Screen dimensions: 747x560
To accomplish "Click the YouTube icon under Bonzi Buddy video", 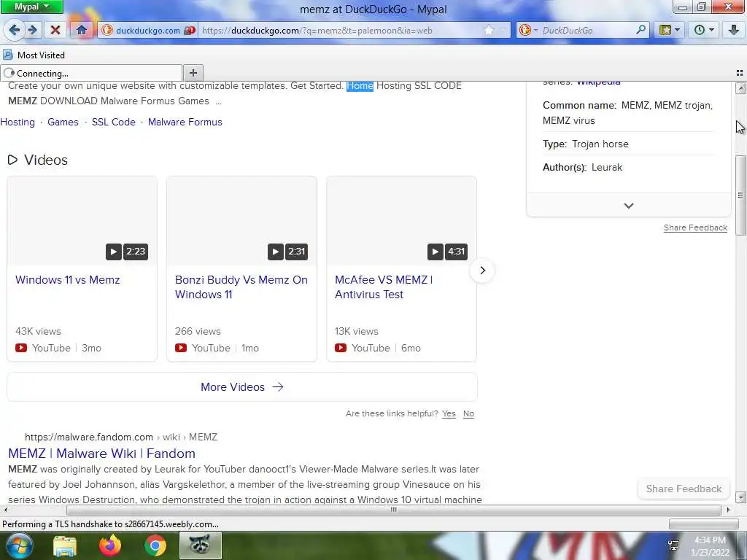I will (x=181, y=348).
